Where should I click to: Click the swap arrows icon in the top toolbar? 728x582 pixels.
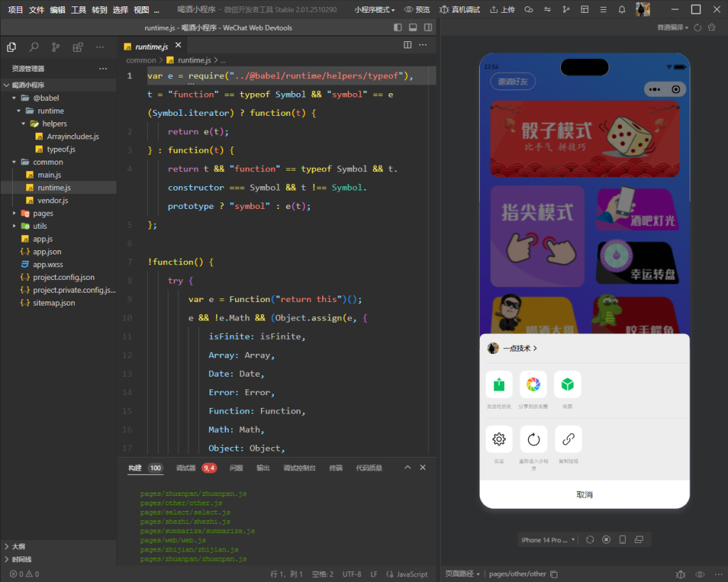pyautogui.click(x=547, y=9)
